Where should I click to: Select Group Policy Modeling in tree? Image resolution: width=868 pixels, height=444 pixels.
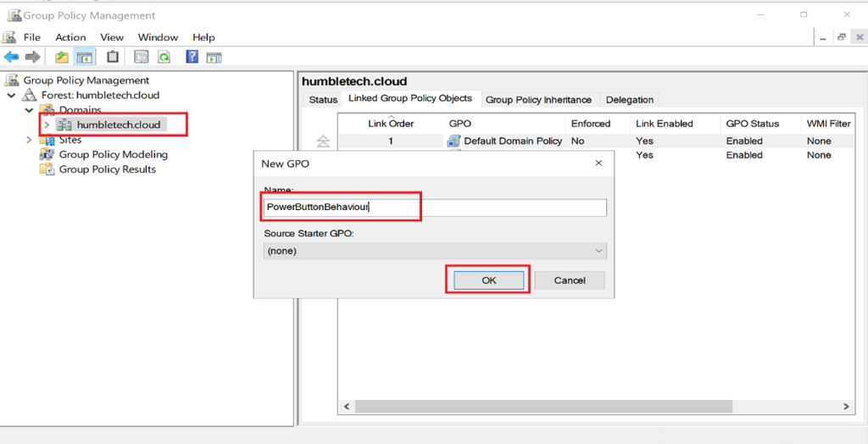[113, 154]
